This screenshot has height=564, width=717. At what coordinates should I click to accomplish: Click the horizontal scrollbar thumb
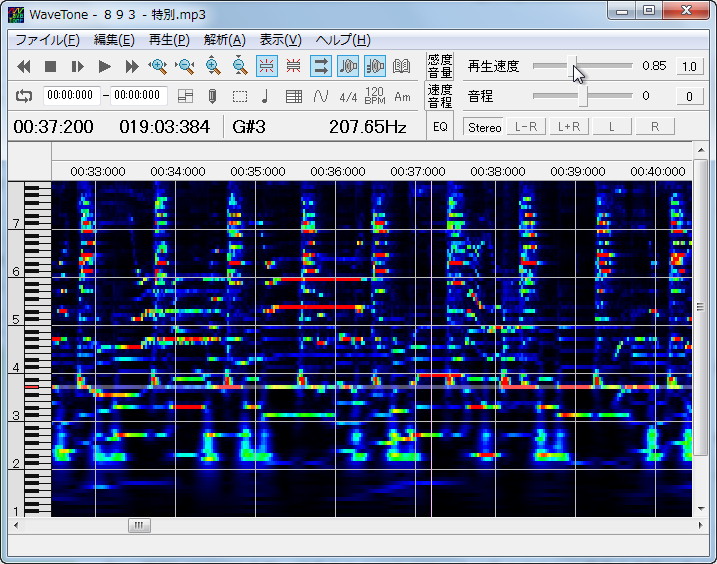coord(139,525)
